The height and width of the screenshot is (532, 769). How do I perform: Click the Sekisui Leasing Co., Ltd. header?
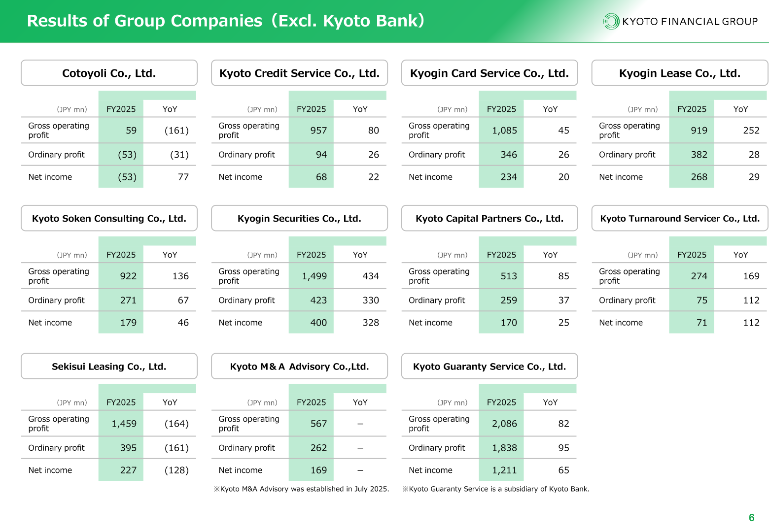109,366
